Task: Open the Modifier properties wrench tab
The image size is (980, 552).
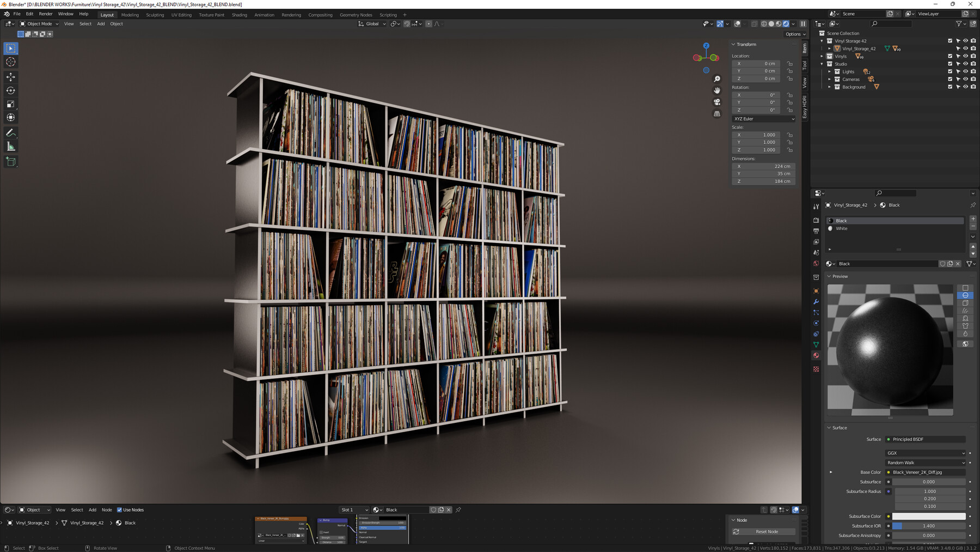Action: (816, 302)
